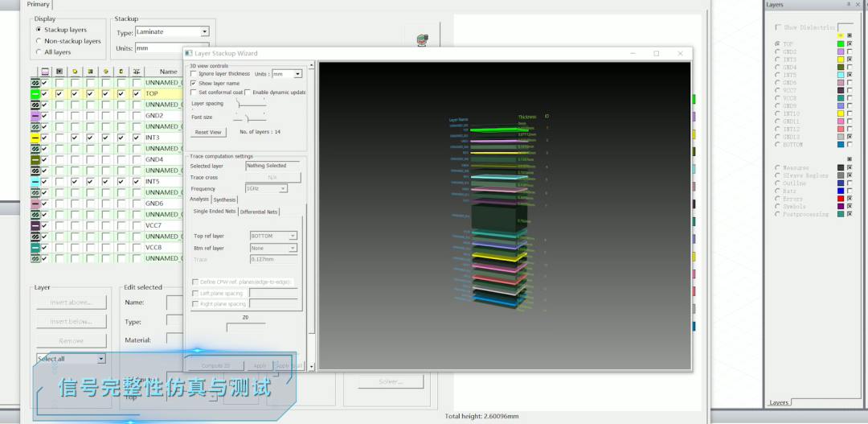Click the Remove layer button
868x424 pixels.
[71, 341]
